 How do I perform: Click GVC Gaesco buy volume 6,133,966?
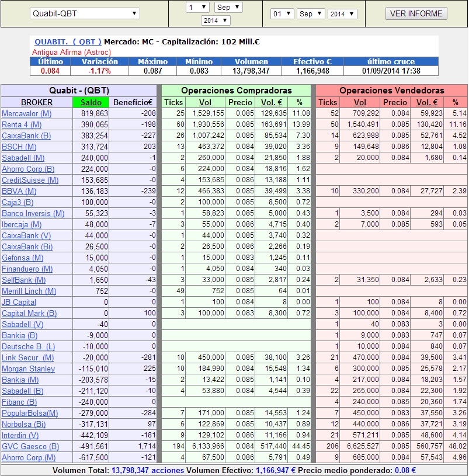pos(208,446)
